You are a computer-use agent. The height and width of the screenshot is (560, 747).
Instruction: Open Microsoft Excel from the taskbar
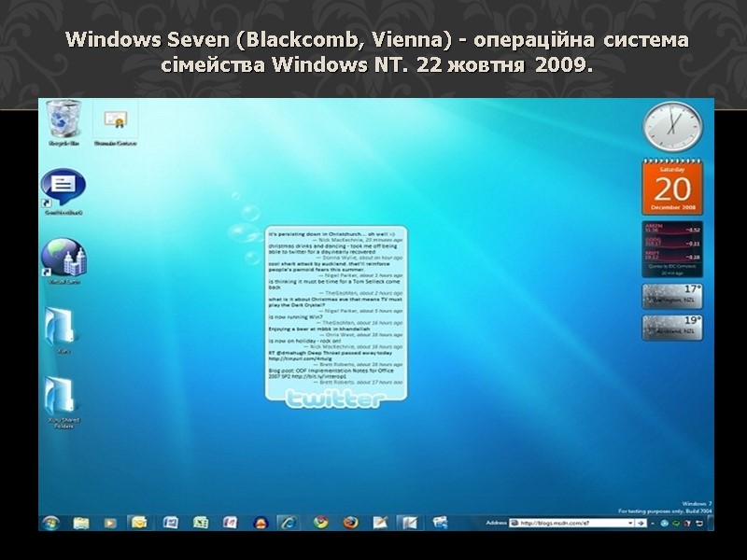click(x=202, y=522)
